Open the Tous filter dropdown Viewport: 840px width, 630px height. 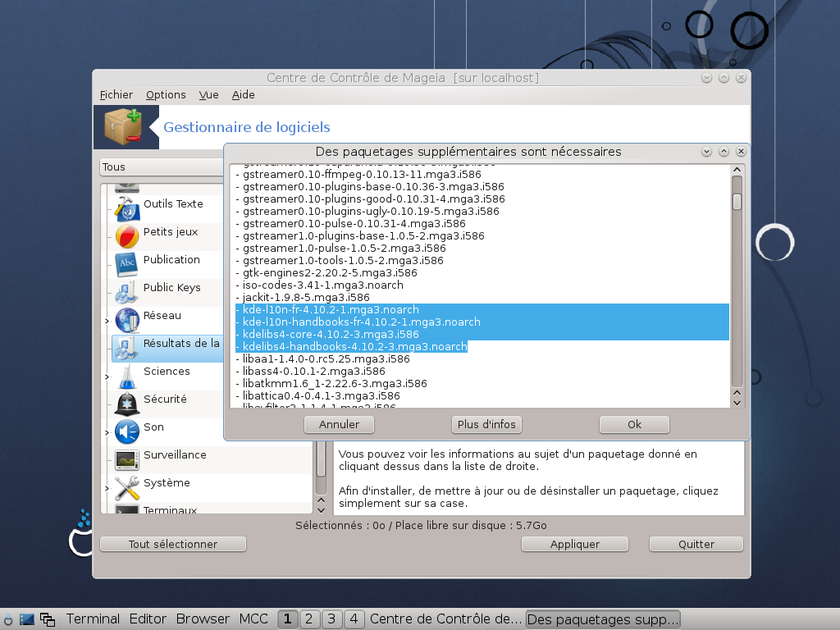(162, 167)
